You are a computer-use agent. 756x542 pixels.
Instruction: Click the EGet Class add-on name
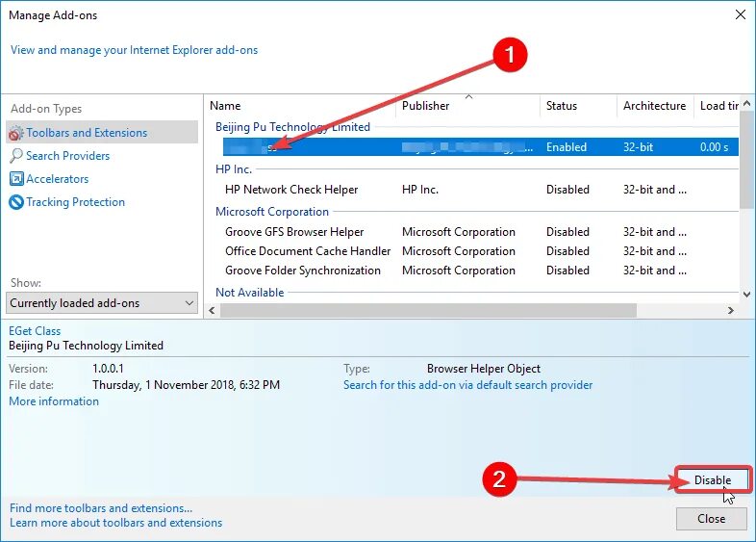click(x=35, y=331)
